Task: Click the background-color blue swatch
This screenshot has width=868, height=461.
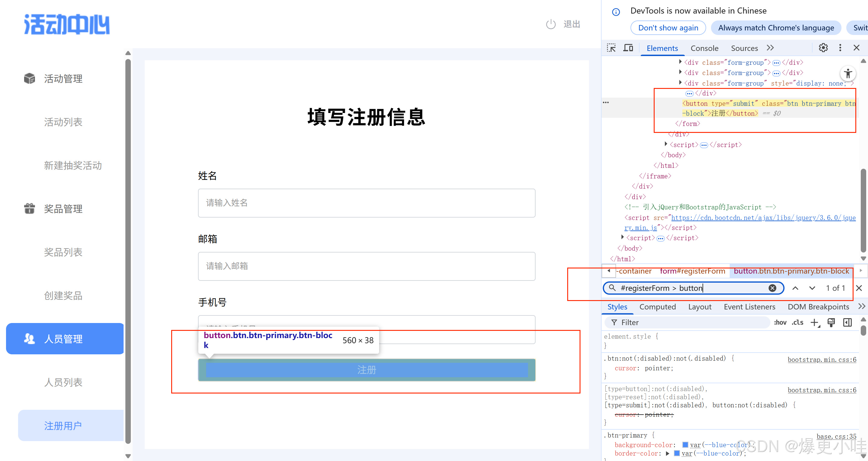Action: click(x=685, y=444)
